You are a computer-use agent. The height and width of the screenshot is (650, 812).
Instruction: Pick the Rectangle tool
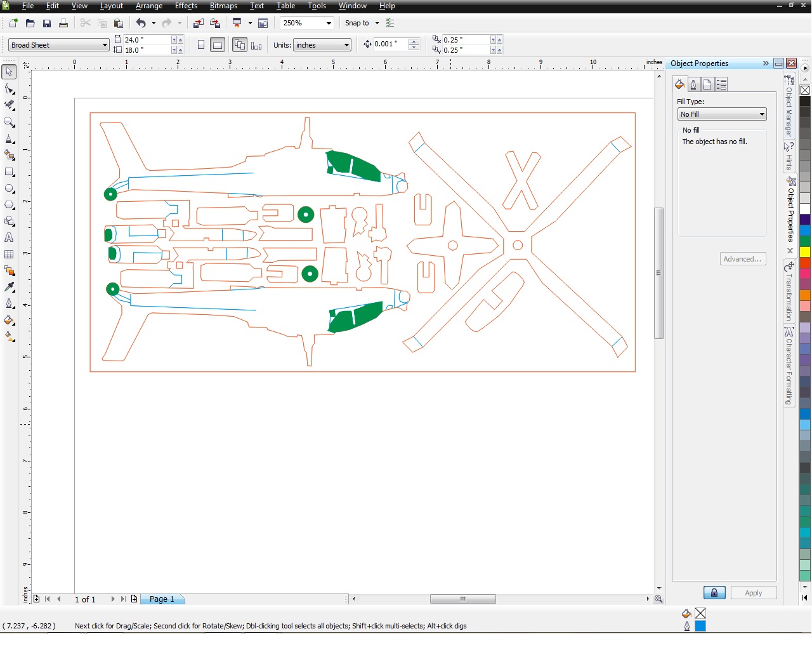[x=10, y=172]
